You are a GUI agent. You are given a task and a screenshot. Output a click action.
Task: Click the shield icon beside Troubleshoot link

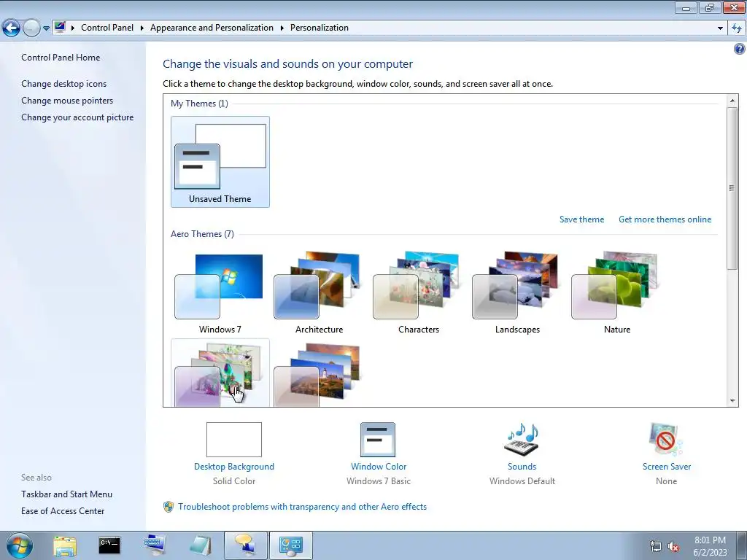[169, 507]
